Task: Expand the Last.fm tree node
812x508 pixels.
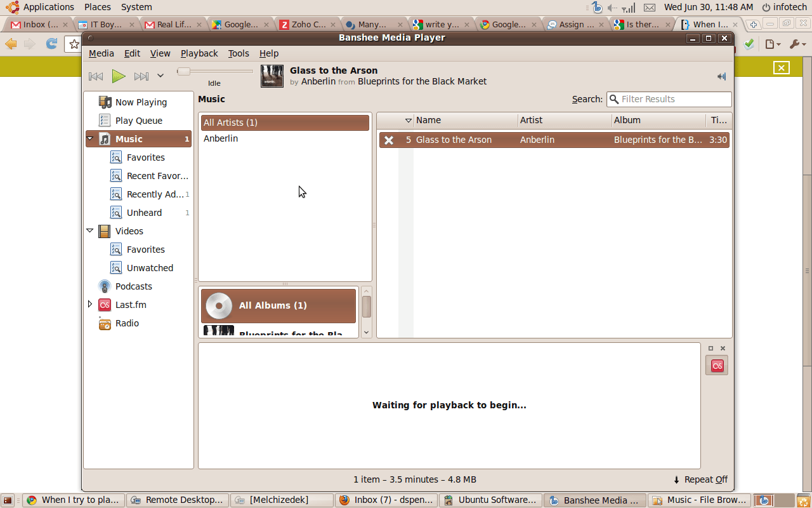Action: (x=89, y=305)
